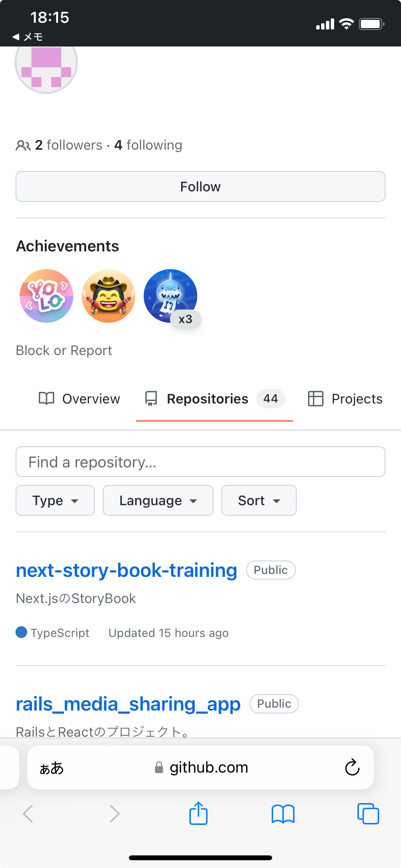Open Safari tab overview
Screen dimensions: 401x868
[x=368, y=814]
